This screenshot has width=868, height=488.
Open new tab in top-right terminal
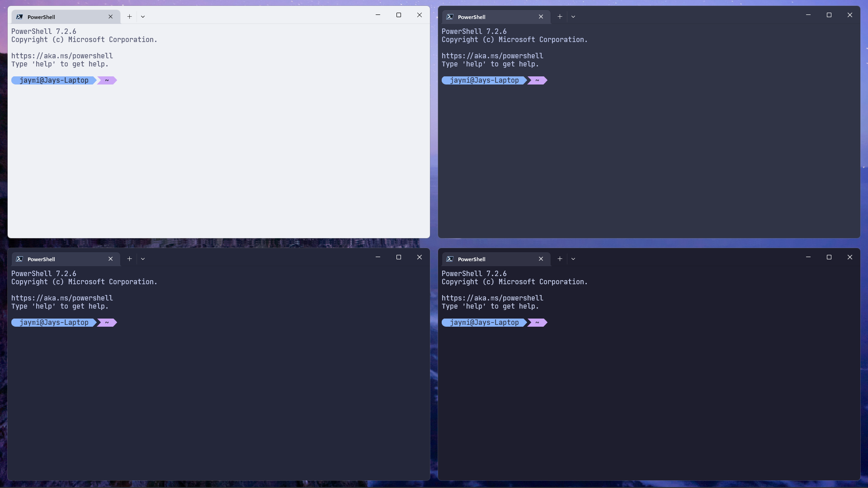(560, 17)
